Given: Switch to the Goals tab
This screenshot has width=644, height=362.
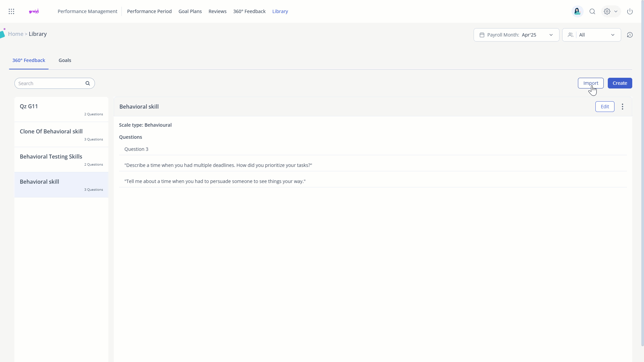Looking at the screenshot, I should coord(65,60).
